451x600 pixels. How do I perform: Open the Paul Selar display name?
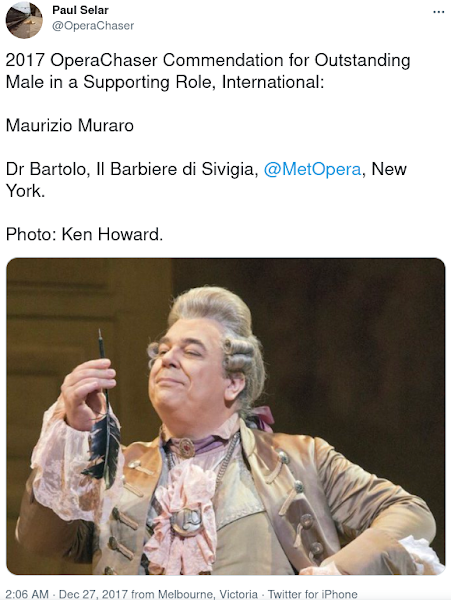click(80, 10)
